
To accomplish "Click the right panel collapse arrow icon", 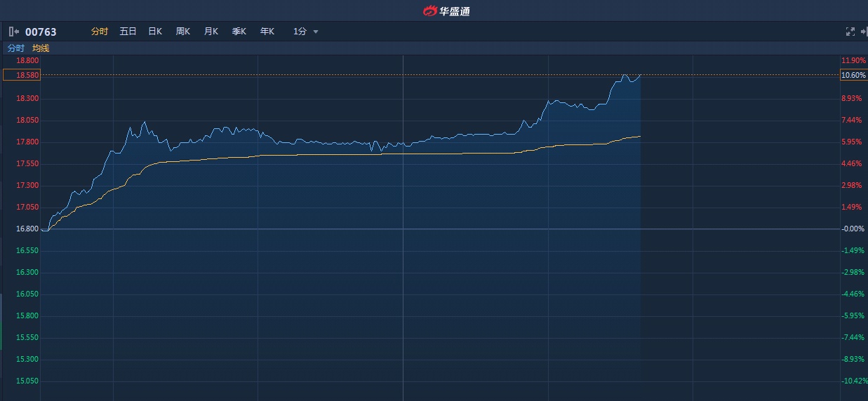I will point(864,32).
